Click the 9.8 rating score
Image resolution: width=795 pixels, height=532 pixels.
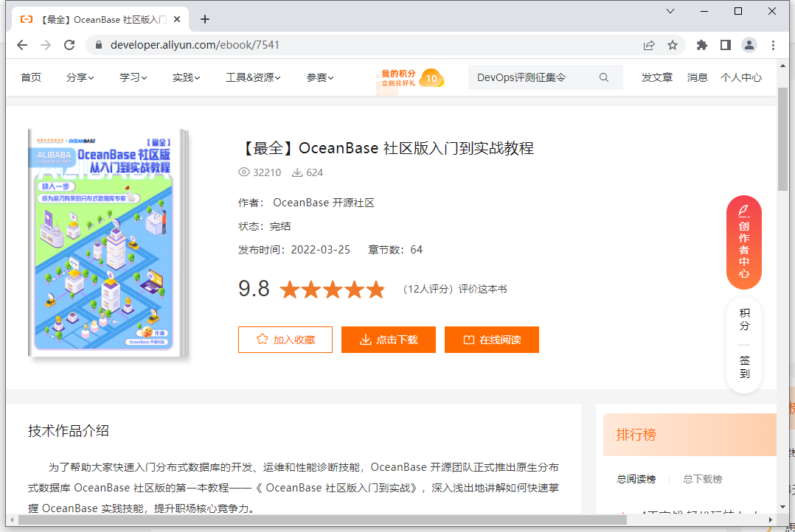pos(254,289)
